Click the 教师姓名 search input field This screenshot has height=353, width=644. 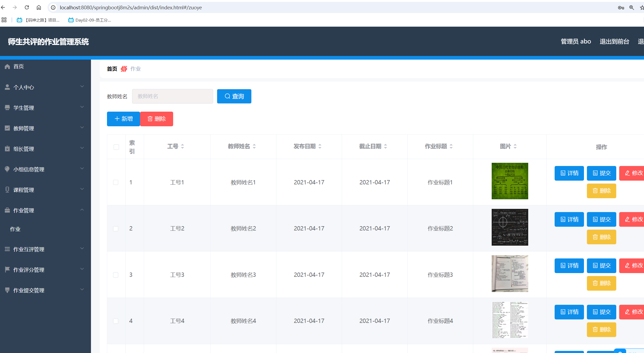(x=172, y=96)
